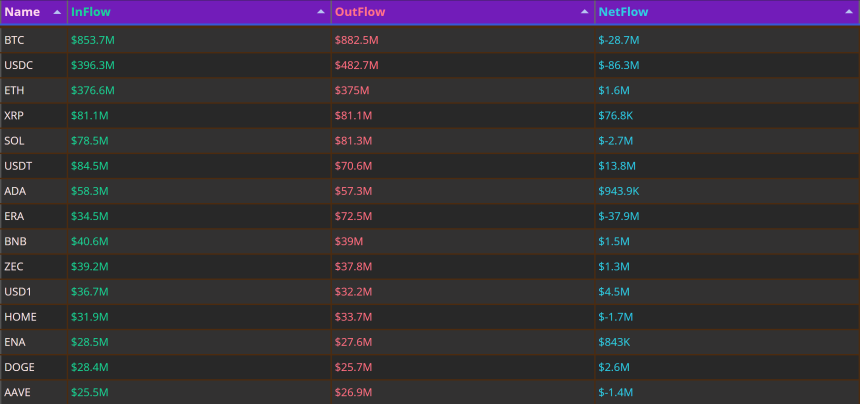Click AAVE inflow value $25.5M
This screenshot has height=404, width=860.
tap(90, 392)
